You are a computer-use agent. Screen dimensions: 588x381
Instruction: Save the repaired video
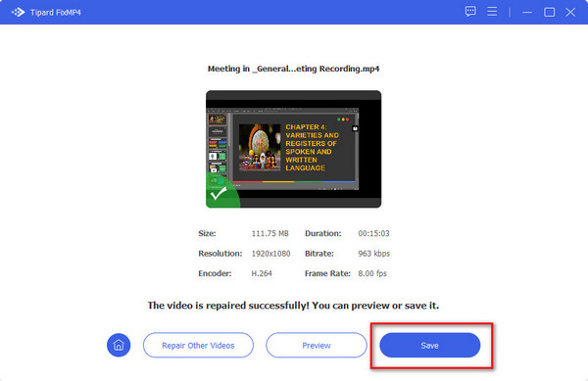pyautogui.click(x=430, y=345)
